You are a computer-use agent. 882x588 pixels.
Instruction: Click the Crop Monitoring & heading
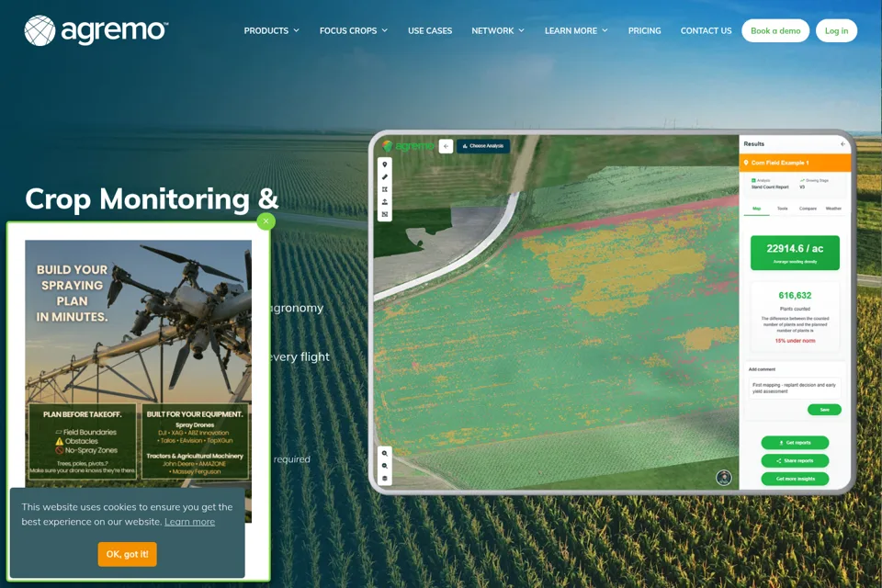coord(152,199)
